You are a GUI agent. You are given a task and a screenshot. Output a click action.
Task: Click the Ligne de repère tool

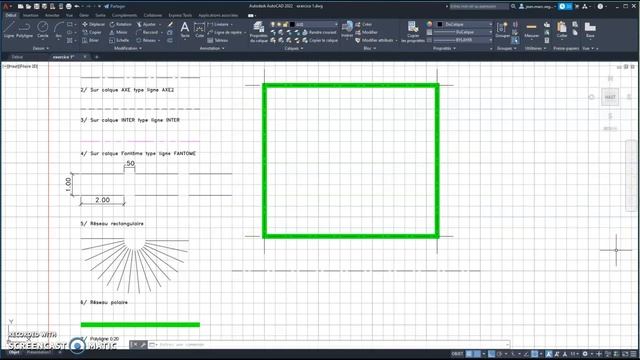coord(225,32)
